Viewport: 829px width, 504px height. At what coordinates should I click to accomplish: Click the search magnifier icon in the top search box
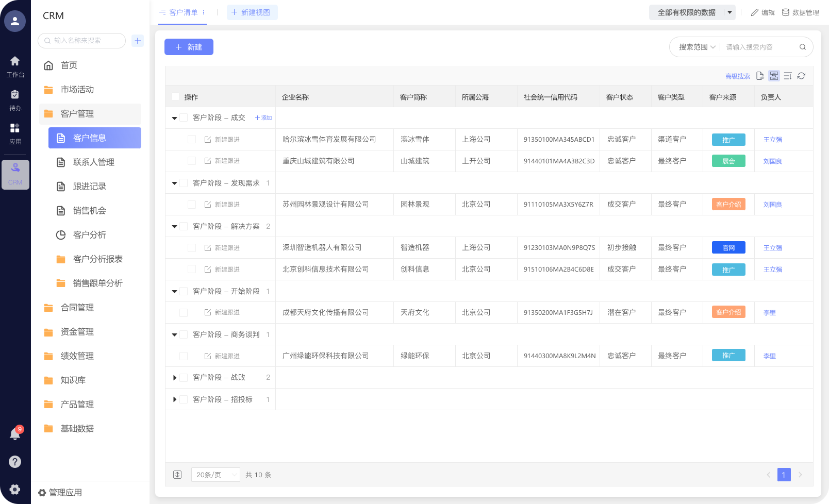[803, 47]
